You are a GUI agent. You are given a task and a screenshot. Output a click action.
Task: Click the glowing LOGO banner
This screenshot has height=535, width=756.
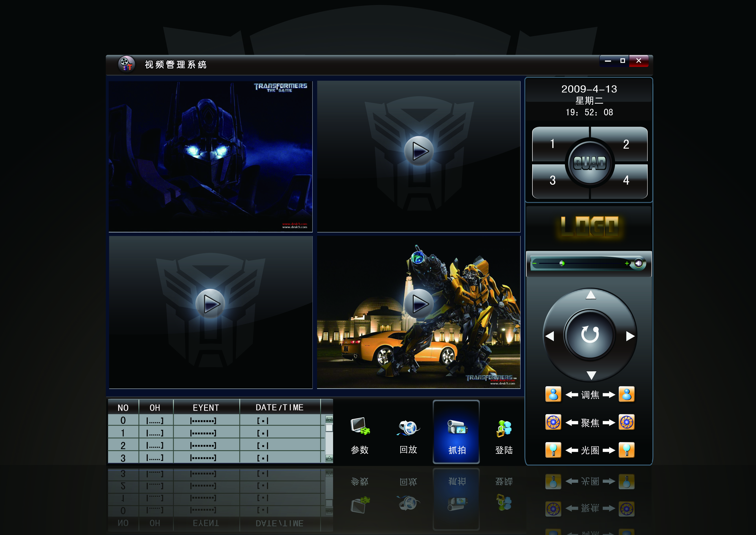pyautogui.click(x=589, y=227)
